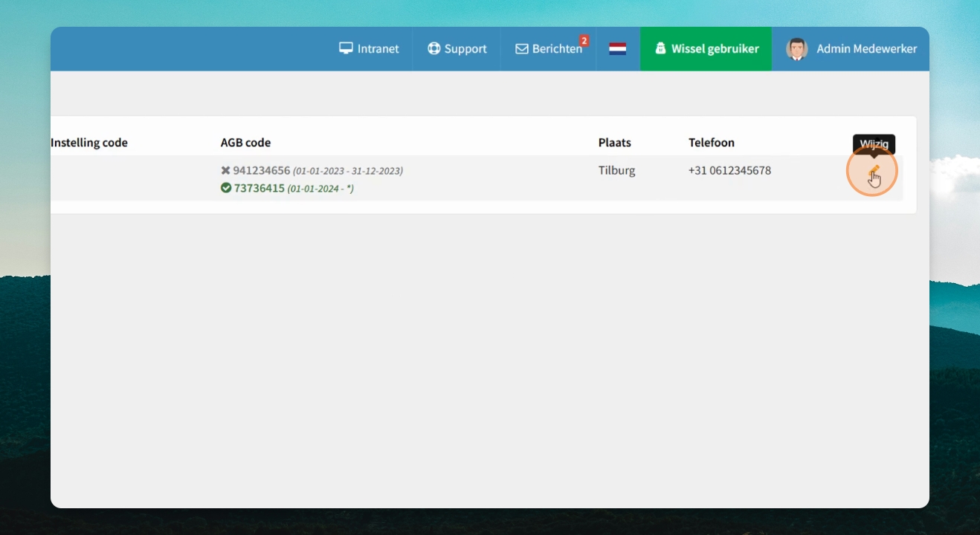Image resolution: width=980 pixels, height=535 pixels.
Task: Click the Admin Medewerker avatar picture
Action: 797,49
